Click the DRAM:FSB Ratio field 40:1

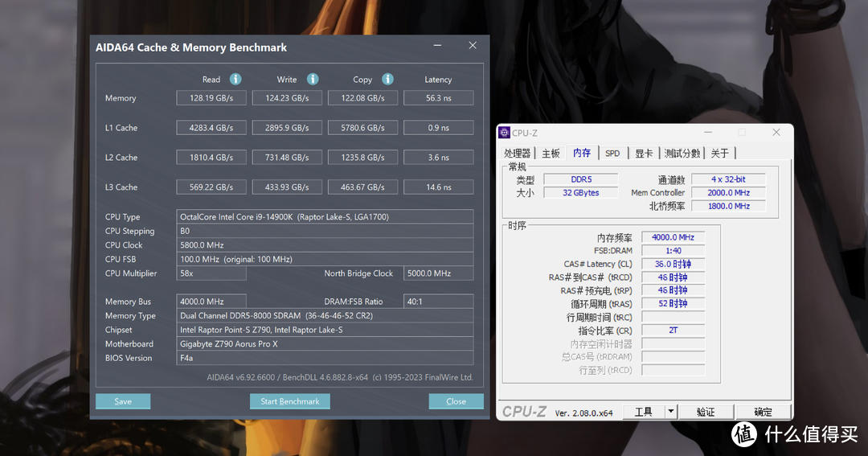point(439,302)
